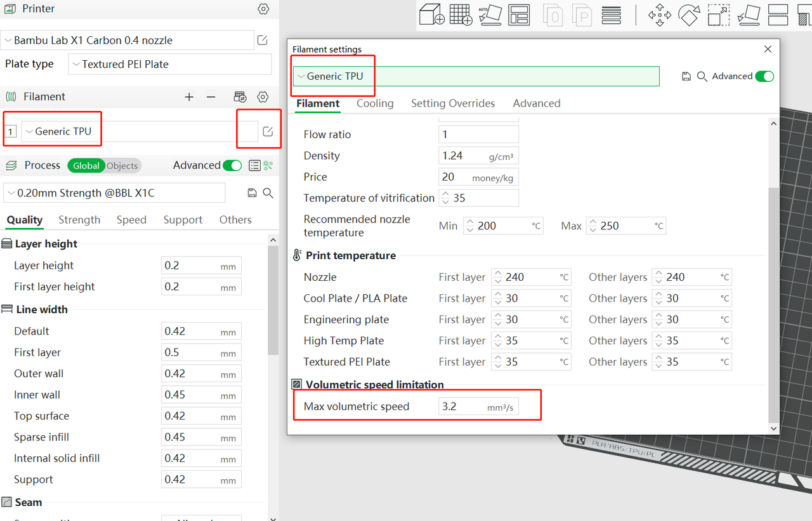Select the Lay on face tool
This screenshot has width=812, height=521.
click(749, 15)
